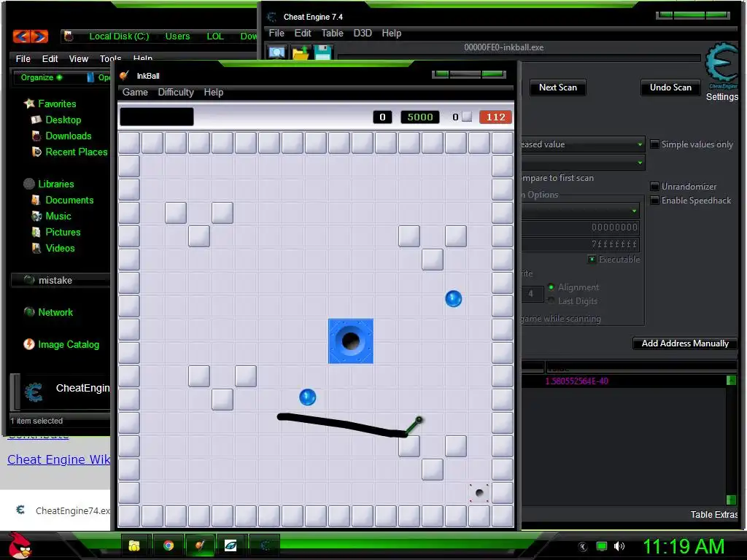Open the View menu in Explorer
The height and width of the screenshot is (560, 747).
coord(79,58)
